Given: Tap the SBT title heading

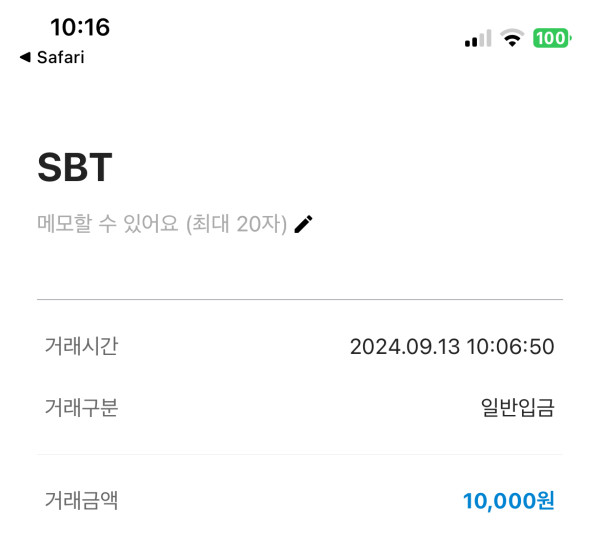Looking at the screenshot, I should [75, 169].
